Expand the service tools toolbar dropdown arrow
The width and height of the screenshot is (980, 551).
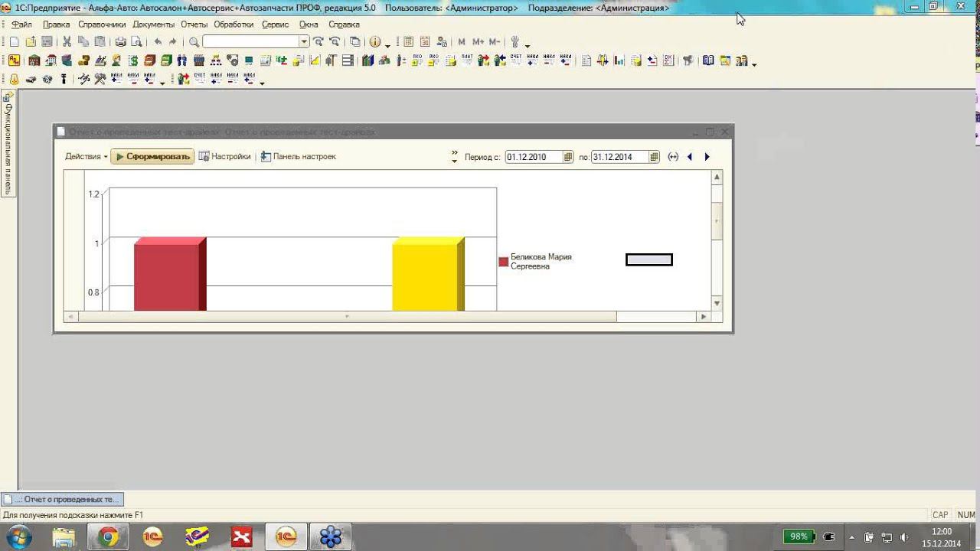[x=528, y=45]
